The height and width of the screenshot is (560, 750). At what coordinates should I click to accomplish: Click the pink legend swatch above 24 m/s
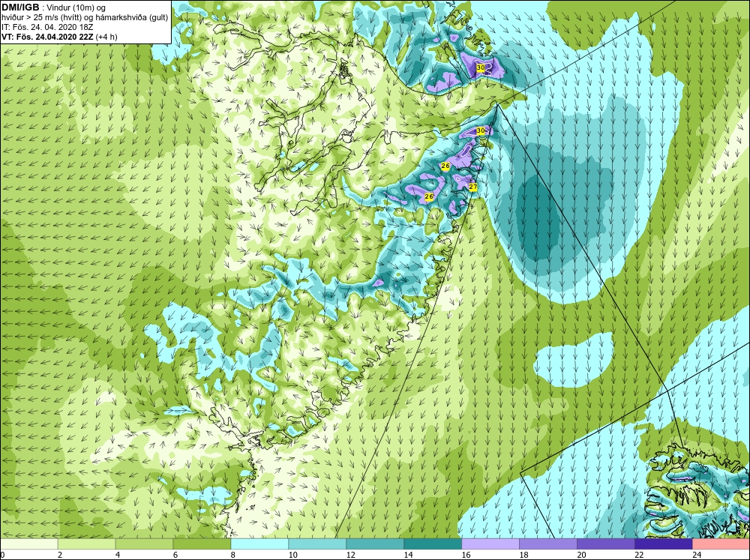[721, 544]
